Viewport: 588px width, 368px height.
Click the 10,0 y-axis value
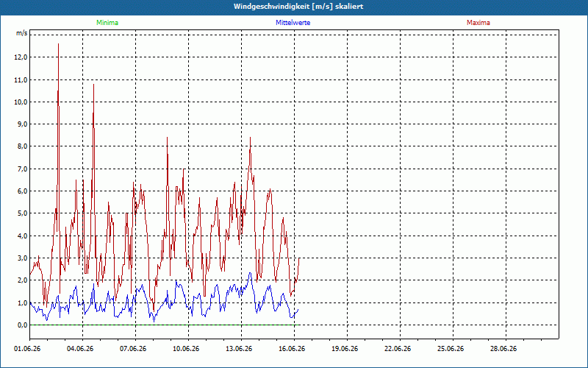21,102
